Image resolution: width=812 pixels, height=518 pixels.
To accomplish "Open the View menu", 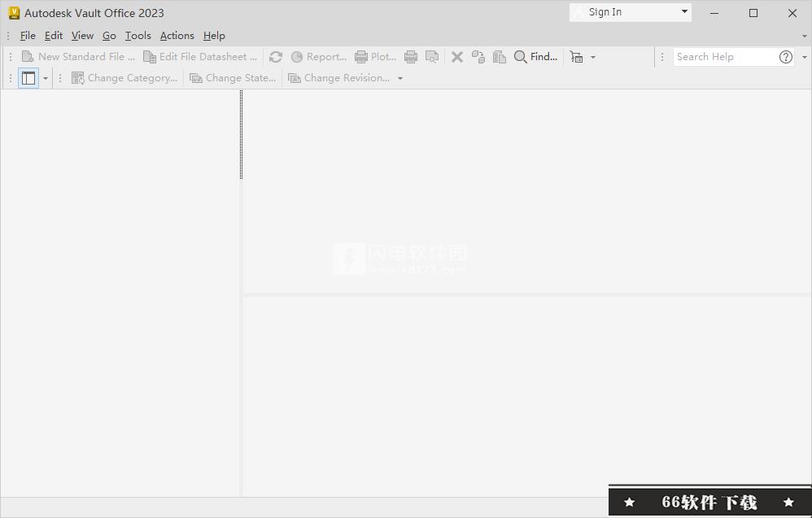I will click(x=82, y=36).
